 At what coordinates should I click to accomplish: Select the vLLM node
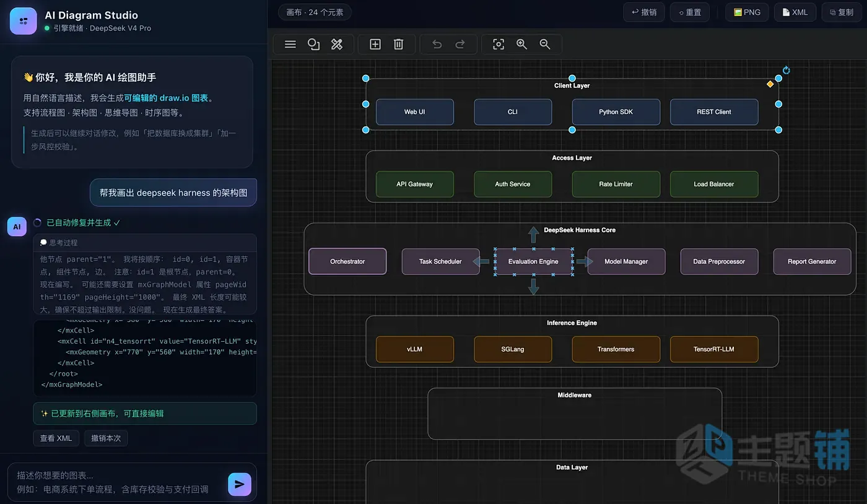pos(415,349)
